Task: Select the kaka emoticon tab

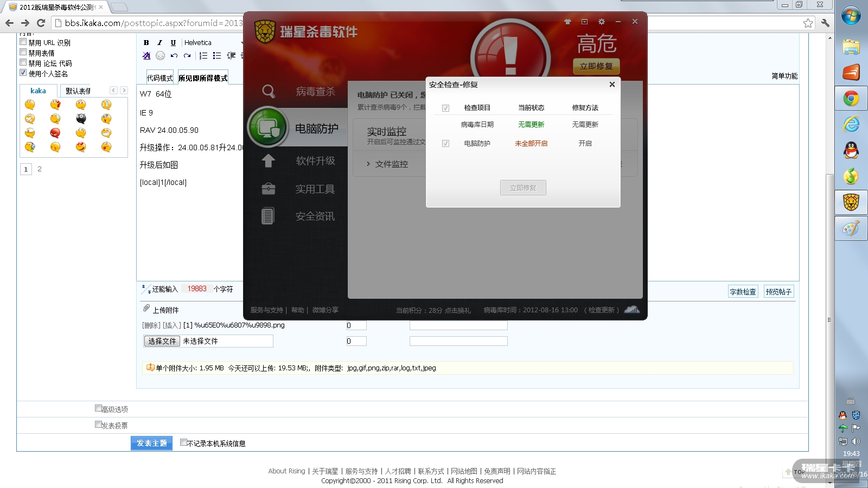Action: [x=38, y=91]
